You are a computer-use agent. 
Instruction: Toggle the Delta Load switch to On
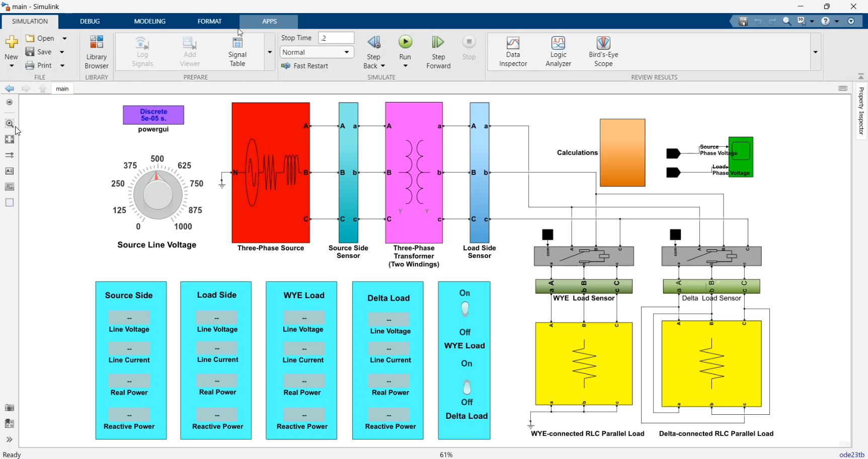pyautogui.click(x=466, y=388)
